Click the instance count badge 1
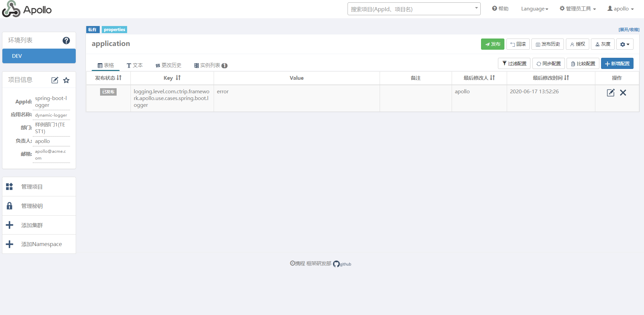 (224, 66)
